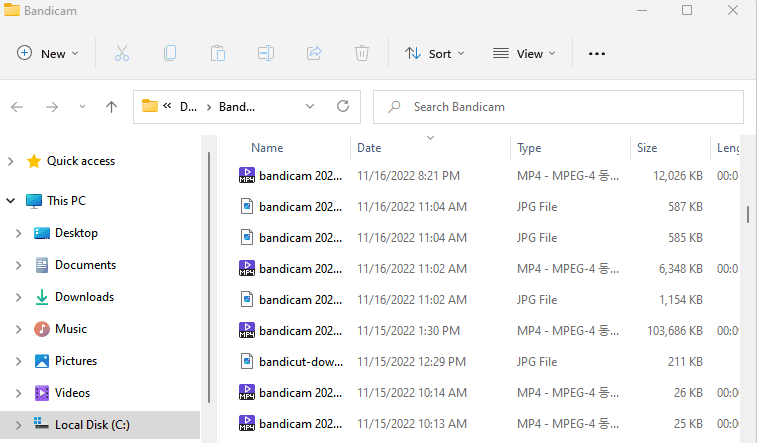Screen dimensions: 766x443
Task: Click the This PC monitor icon
Action: pyautogui.click(x=34, y=201)
